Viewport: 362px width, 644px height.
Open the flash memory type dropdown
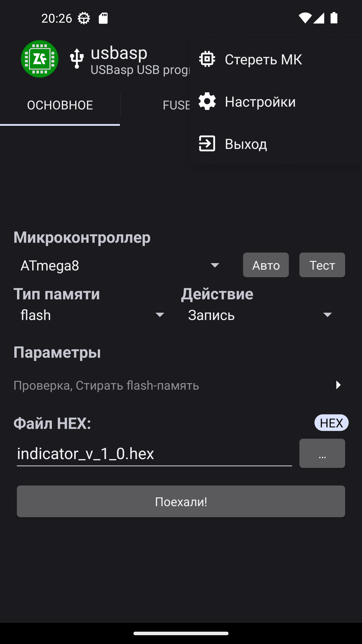click(x=92, y=315)
